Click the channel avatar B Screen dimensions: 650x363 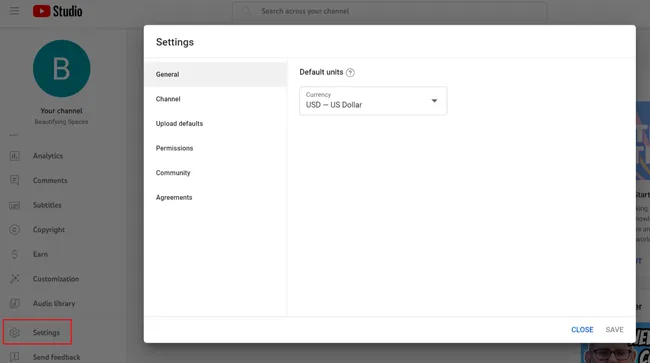coord(61,68)
